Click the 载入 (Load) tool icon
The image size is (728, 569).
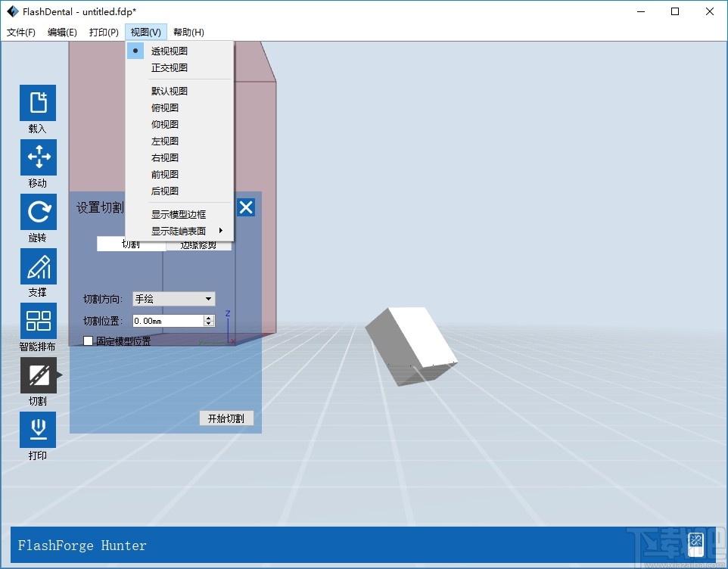coord(38,103)
